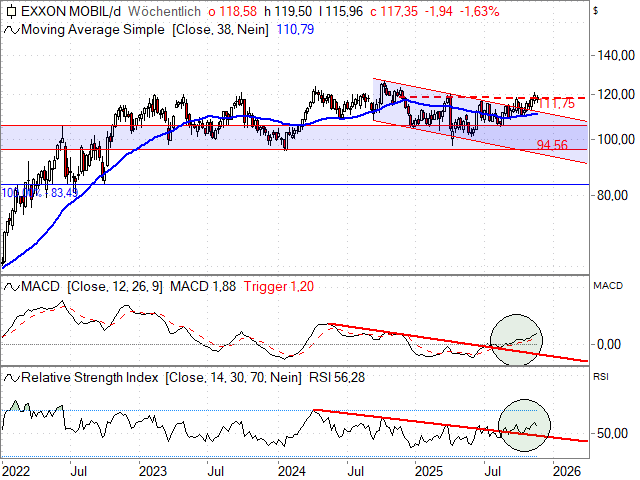Click the Moving Average Simple indicator label
The image size is (640, 480).
click(93, 30)
